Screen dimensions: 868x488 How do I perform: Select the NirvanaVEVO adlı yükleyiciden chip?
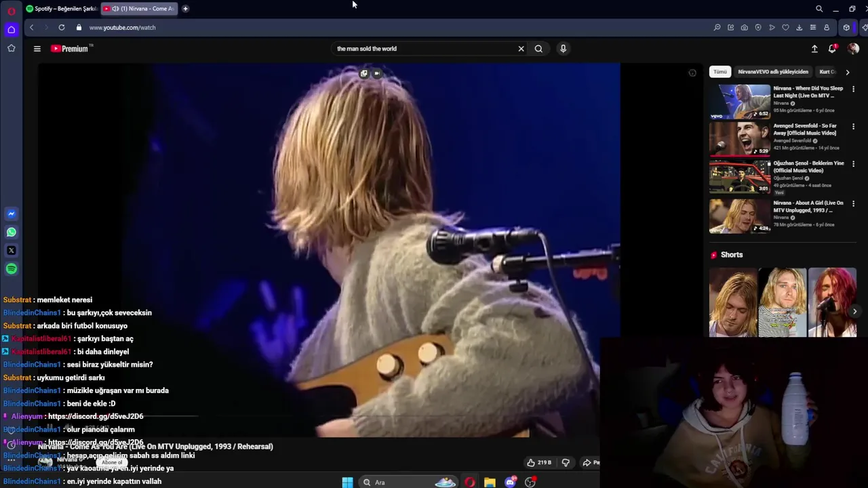pos(773,72)
